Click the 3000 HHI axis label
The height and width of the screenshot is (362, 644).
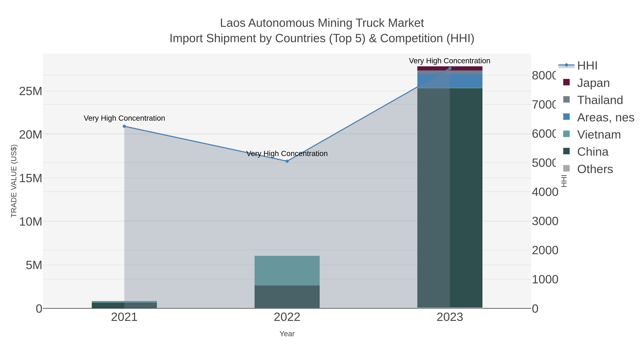pos(545,221)
